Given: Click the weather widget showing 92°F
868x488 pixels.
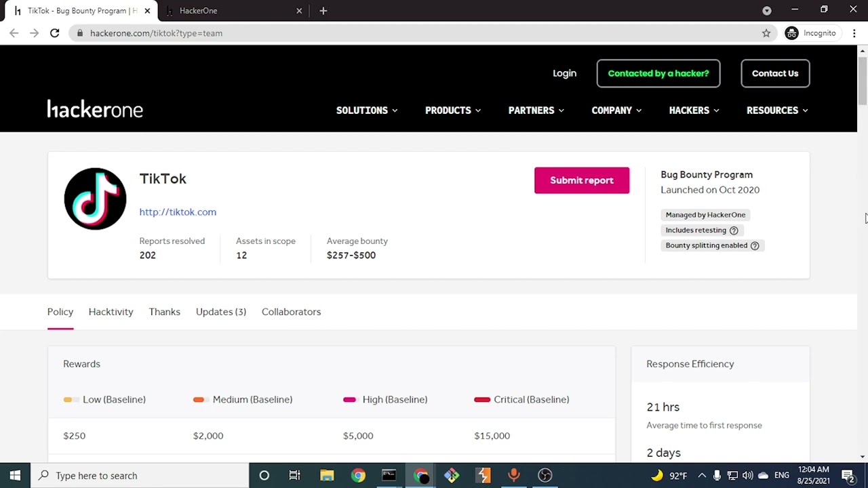Looking at the screenshot, I should [669, 476].
